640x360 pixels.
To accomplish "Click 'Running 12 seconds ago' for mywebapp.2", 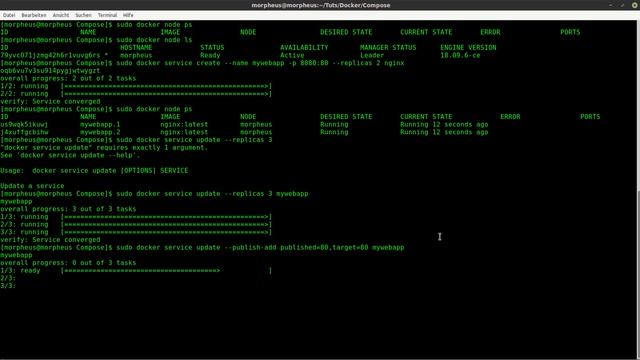I will (444, 132).
